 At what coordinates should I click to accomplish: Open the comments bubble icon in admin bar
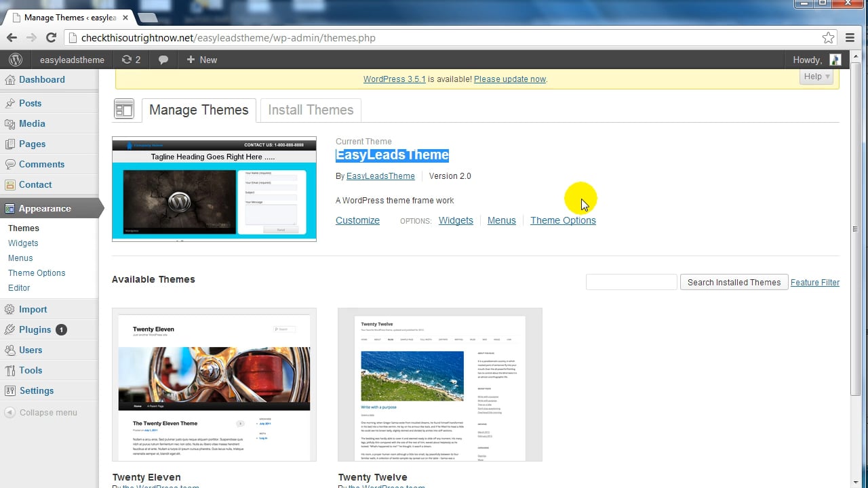pos(163,60)
